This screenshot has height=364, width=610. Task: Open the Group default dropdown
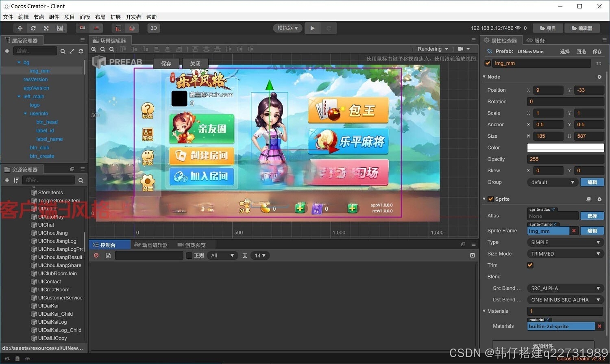point(553,182)
